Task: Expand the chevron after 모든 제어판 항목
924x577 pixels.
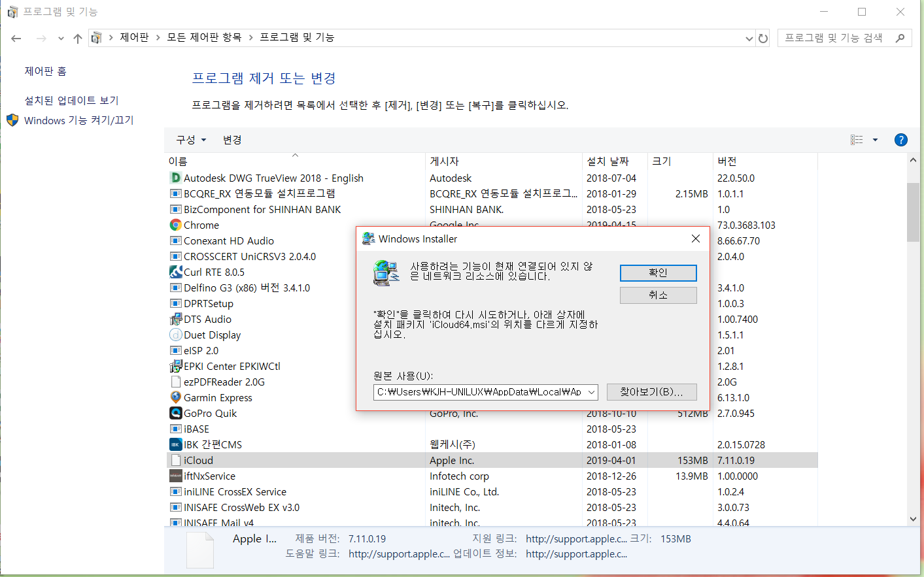Action: pos(251,38)
